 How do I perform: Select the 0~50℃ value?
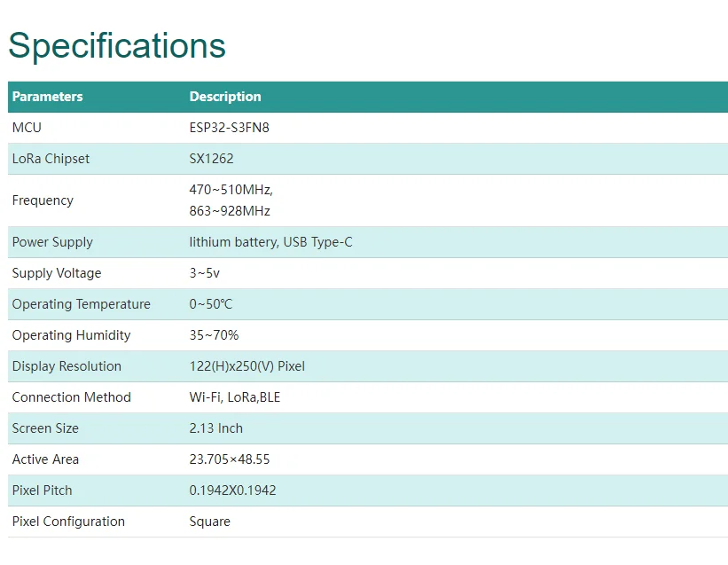click(211, 304)
